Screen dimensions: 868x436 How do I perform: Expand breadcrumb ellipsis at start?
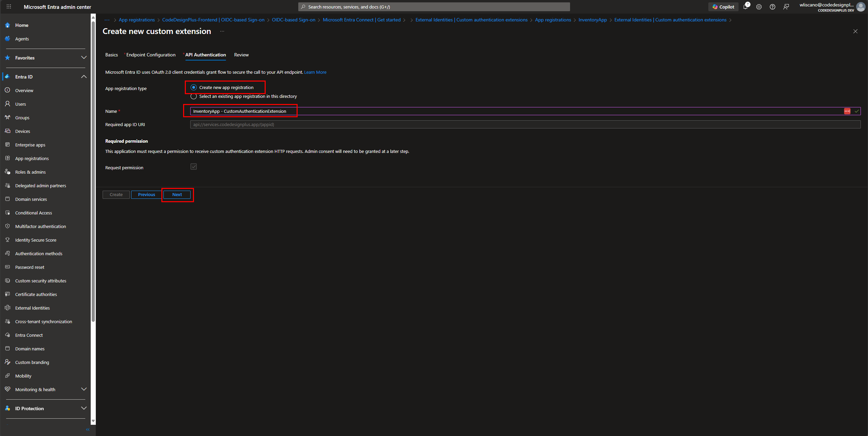[x=107, y=20]
